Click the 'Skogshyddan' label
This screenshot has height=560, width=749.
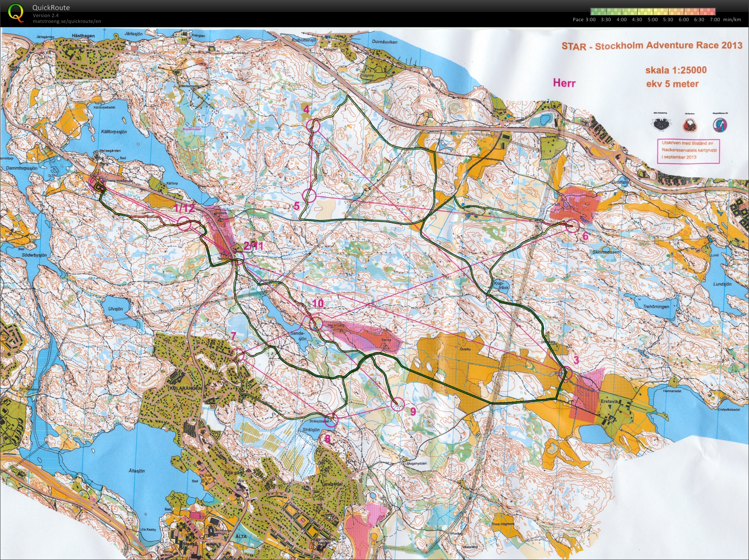tap(416, 463)
